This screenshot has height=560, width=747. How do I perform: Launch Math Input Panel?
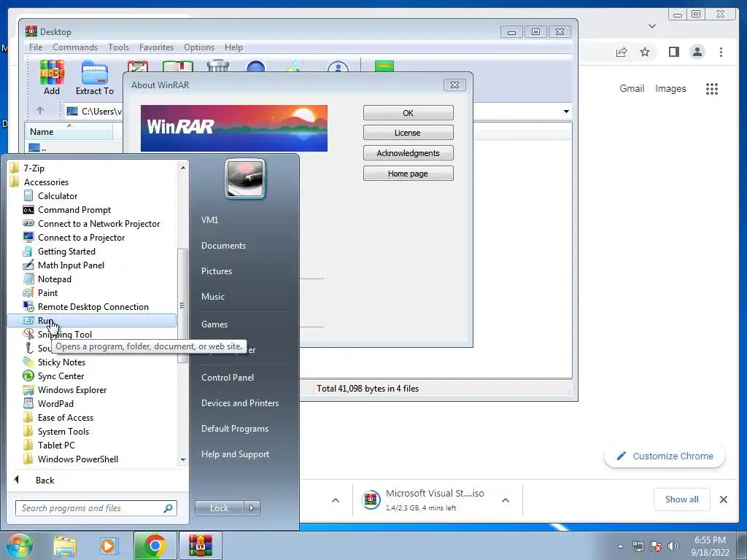click(71, 265)
